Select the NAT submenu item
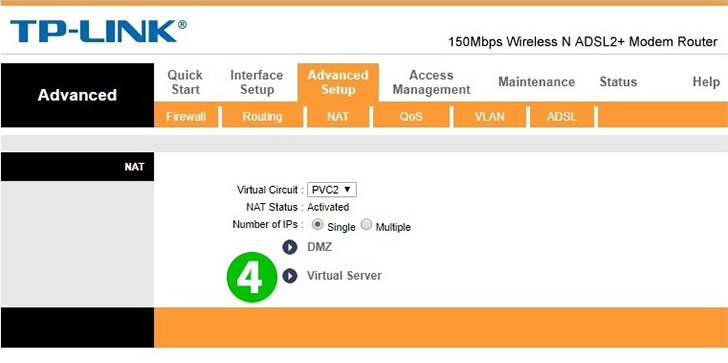The height and width of the screenshot is (363, 728). click(338, 117)
